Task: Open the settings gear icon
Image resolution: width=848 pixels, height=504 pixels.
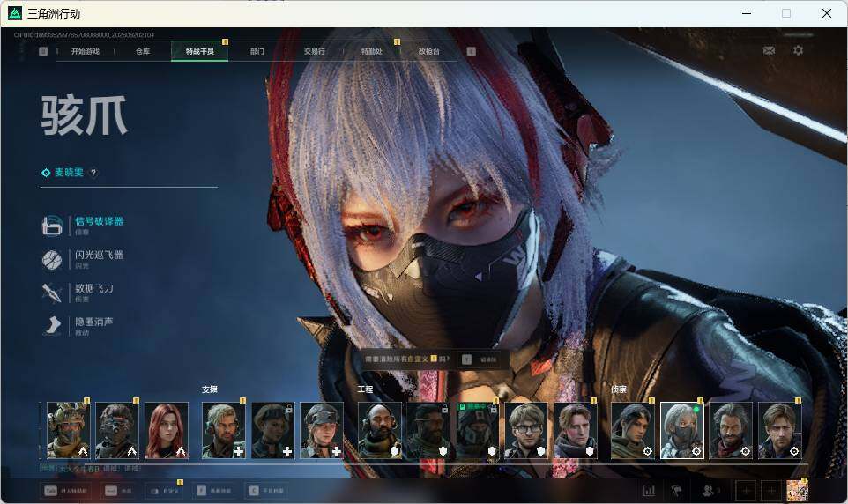Action: pyautogui.click(x=798, y=50)
